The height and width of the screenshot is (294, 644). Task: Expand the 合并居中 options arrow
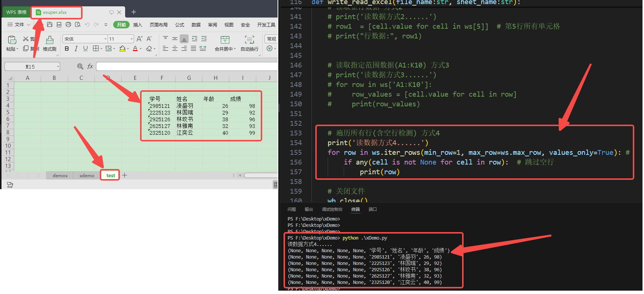pyautogui.click(x=235, y=49)
